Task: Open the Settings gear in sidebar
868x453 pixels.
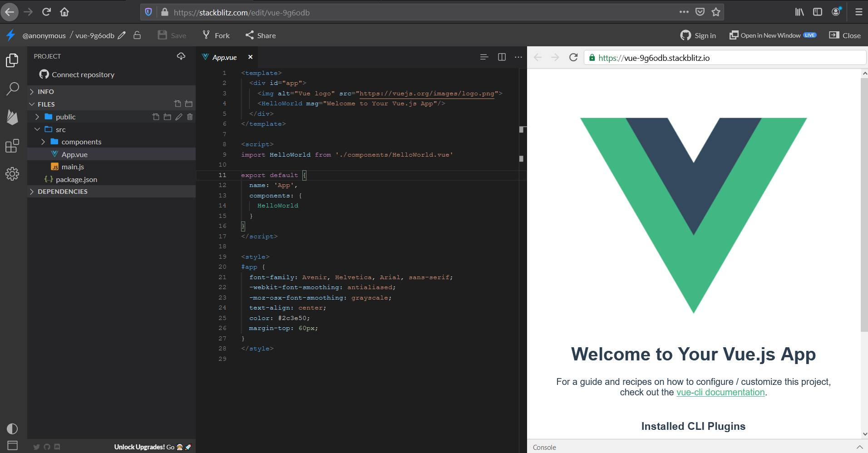Action: coord(12,174)
